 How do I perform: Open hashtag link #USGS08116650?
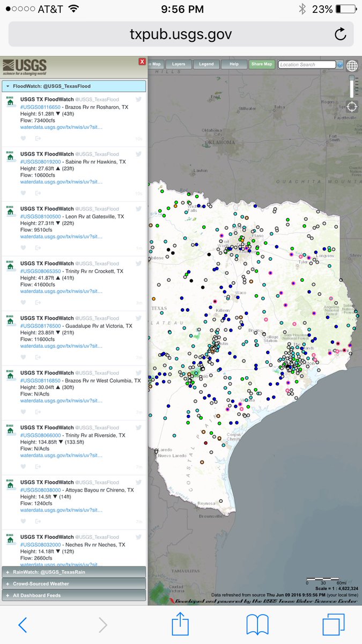[40, 107]
